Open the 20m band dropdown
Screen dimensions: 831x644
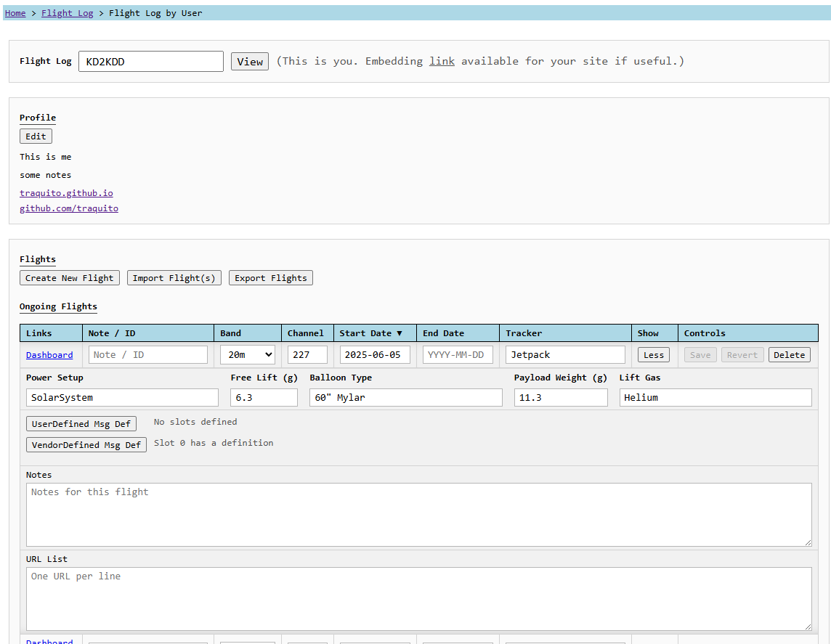coord(247,355)
